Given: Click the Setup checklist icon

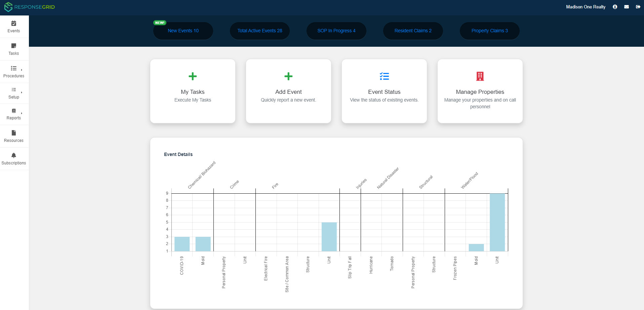Looking at the screenshot, I should (x=14, y=90).
